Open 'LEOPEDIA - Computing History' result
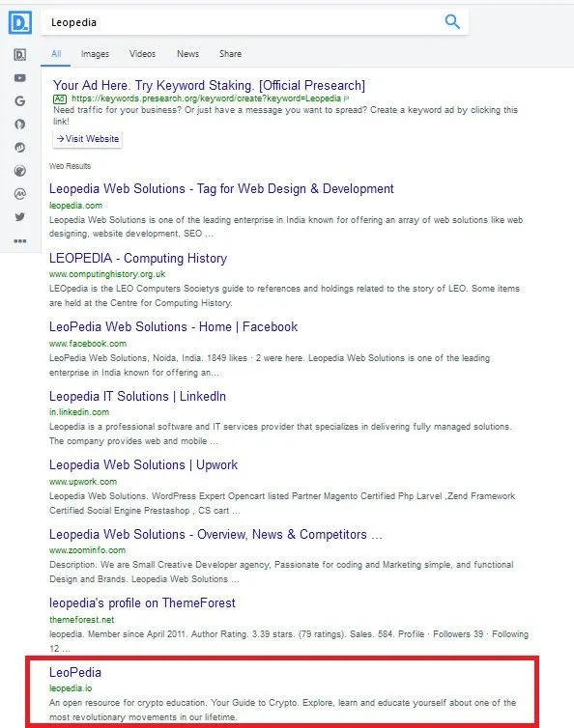The width and height of the screenshot is (574, 728). point(138,258)
